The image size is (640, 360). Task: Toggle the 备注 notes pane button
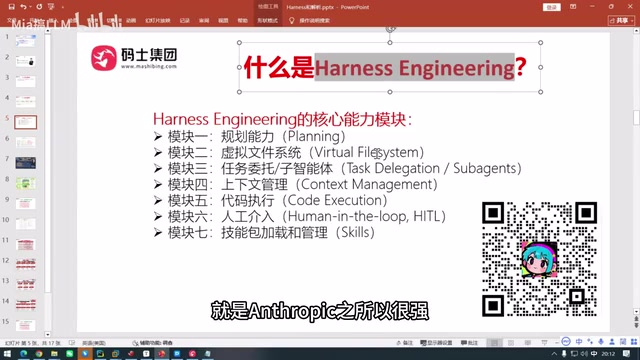click(404, 343)
